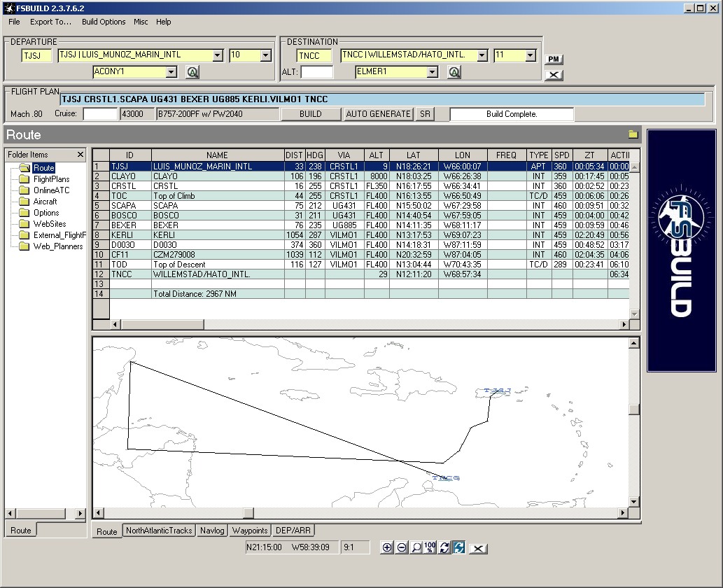Viewport: 723px width, 588px height.
Task: Expand the destination runway 11 dropdown
Action: click(531, 55)
